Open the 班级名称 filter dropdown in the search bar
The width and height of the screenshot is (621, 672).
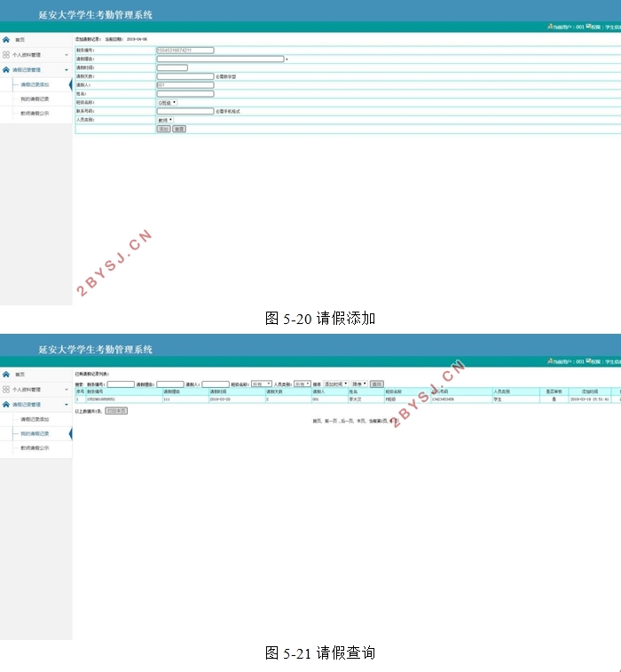tap(261, 384)
